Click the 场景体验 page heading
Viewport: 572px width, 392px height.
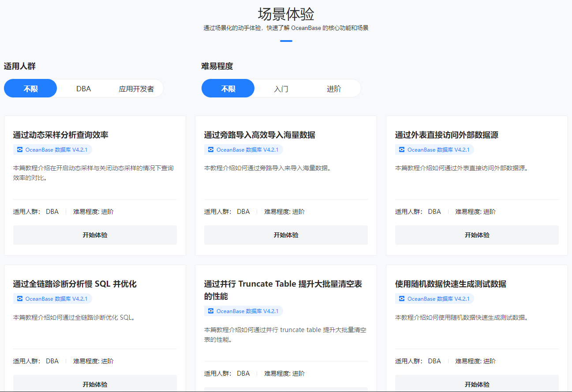pos(286,14)
